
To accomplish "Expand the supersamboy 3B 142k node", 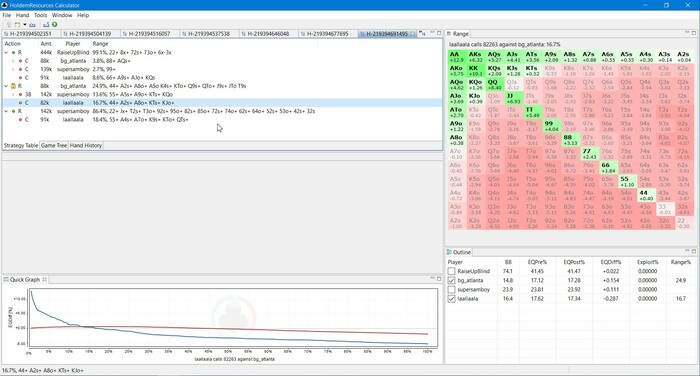I will pyautogui.click(x=13, y=94).
